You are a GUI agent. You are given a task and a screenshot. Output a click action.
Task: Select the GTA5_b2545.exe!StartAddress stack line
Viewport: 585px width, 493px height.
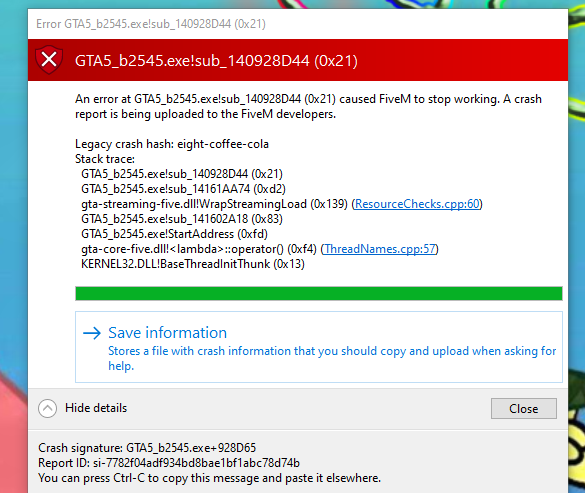tap(174, 234)
